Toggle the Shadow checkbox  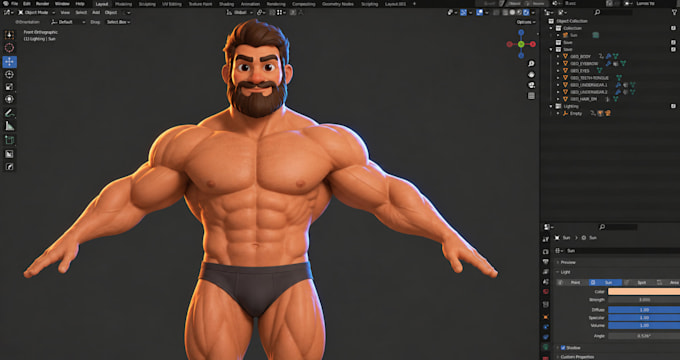563,348
